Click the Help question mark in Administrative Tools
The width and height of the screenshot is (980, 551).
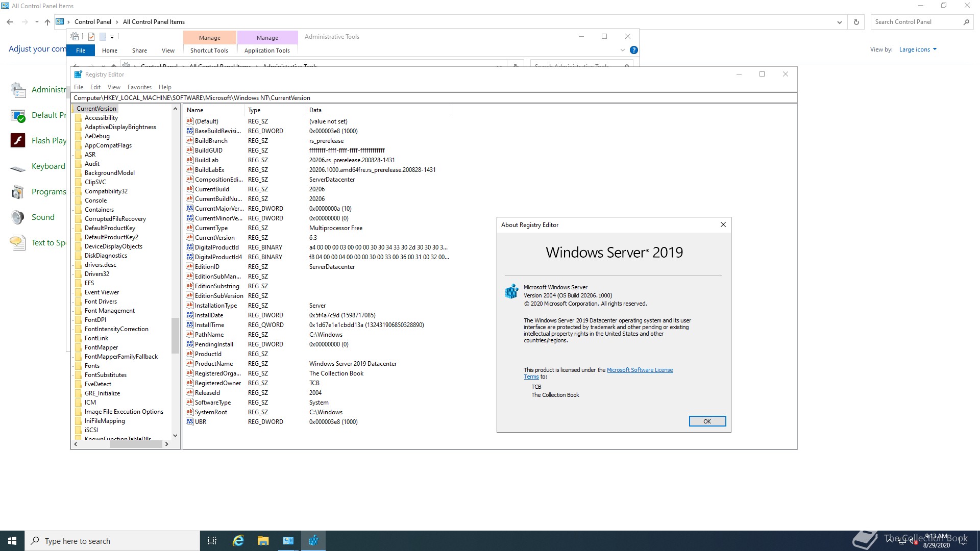[633, 50]
